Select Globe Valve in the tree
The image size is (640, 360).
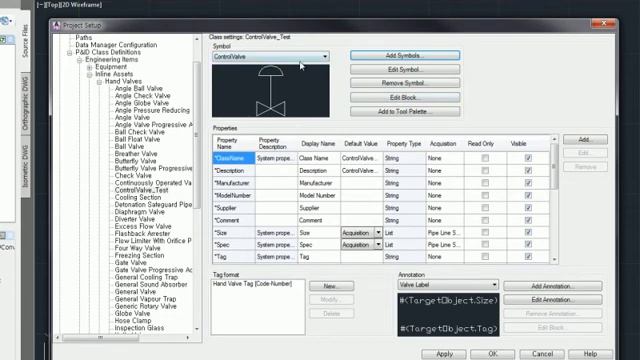[132, 313]
